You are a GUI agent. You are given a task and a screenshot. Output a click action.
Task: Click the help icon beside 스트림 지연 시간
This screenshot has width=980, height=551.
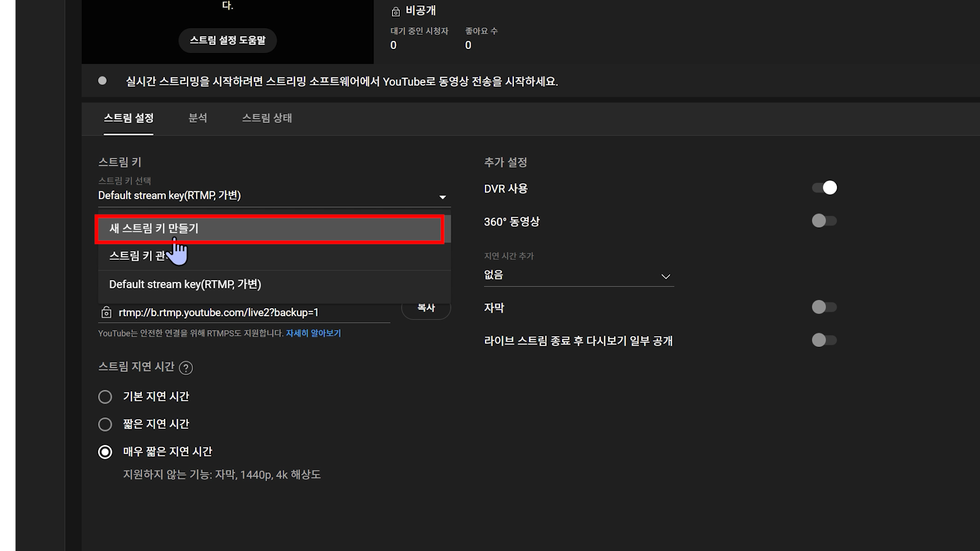point(186,368)
